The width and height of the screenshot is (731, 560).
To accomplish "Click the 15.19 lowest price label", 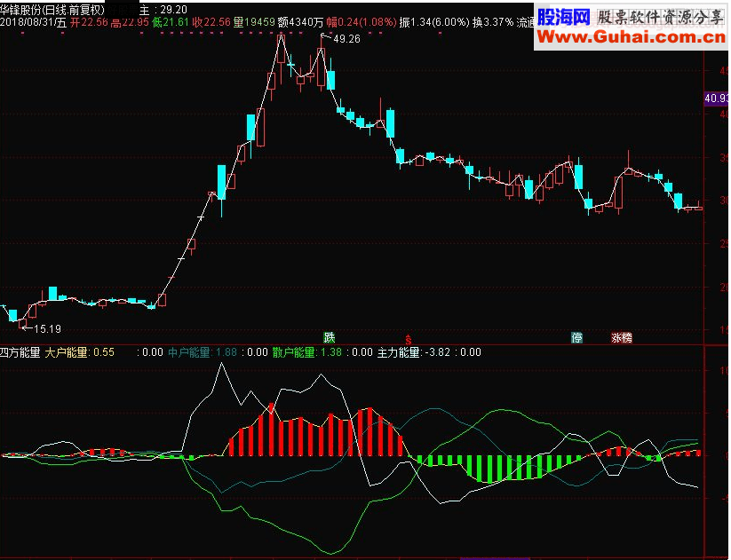I will coord(48,329).
